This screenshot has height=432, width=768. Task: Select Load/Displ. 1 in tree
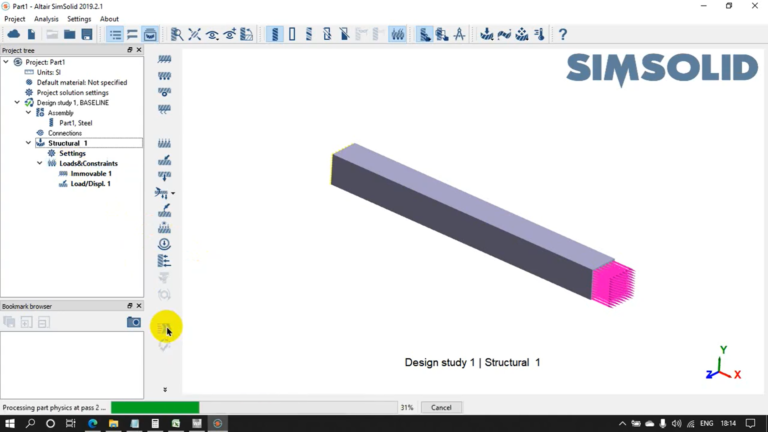[x=90, y=184]
